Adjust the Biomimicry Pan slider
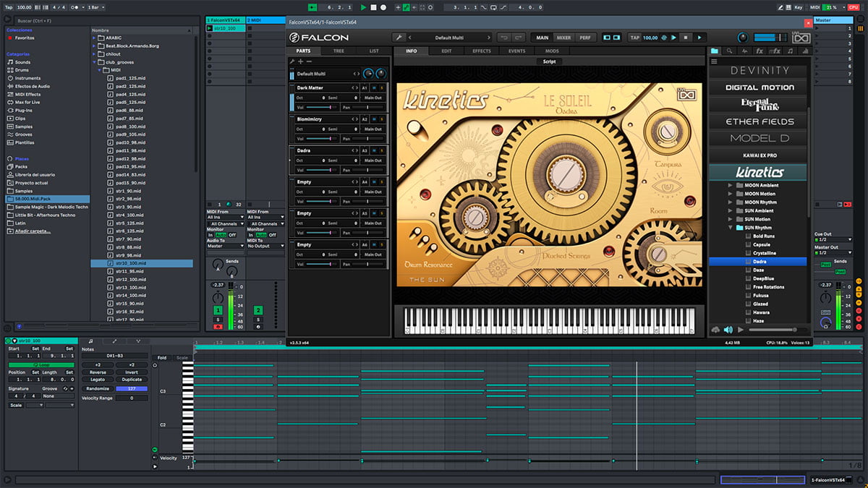868x488 pixels. (369, 138)
